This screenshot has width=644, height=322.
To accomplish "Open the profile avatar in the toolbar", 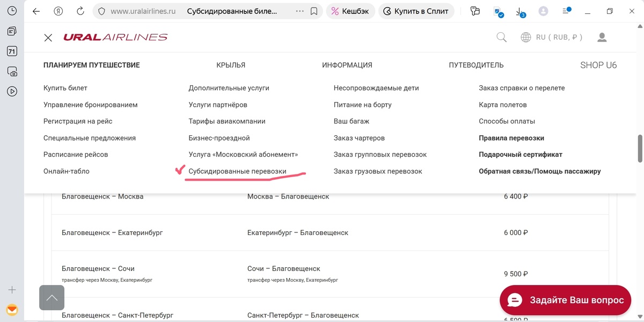I will (544, 11).
